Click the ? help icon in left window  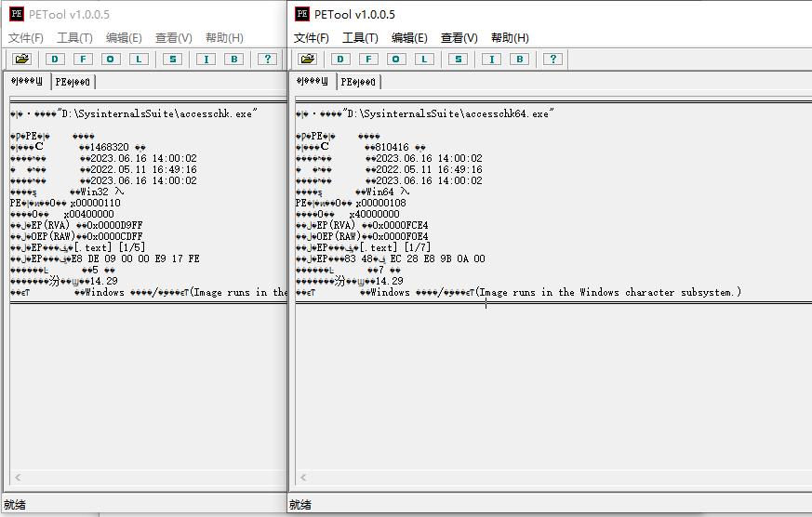point(267,59)
